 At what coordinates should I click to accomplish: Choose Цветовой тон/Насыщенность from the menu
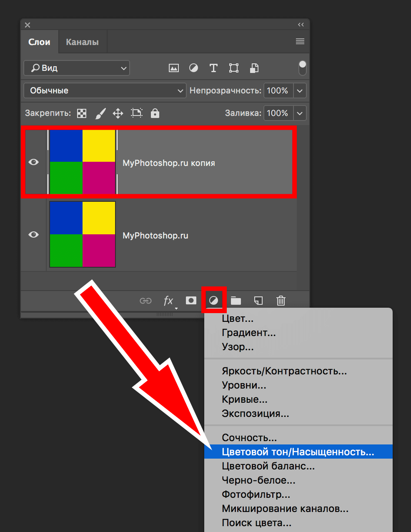(298, 452)
